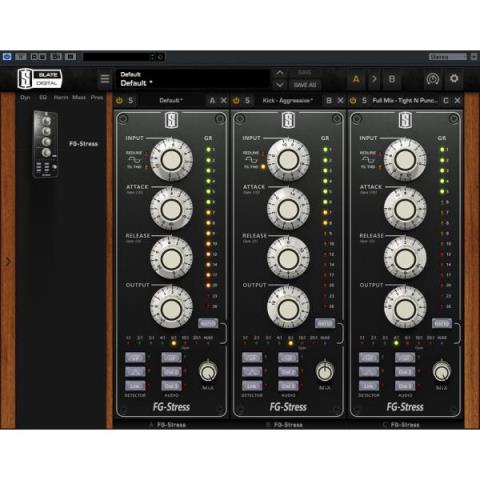Toggle Detector Link button in module A
This screenshot has width=480, height=480.
pyautogui.click(x=135, y=386)
